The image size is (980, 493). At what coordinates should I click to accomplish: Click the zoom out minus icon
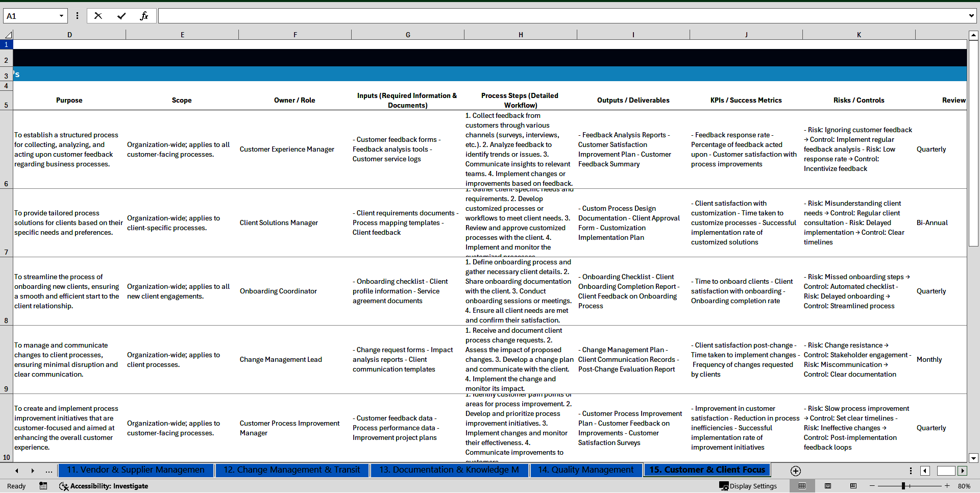(872, 486)
